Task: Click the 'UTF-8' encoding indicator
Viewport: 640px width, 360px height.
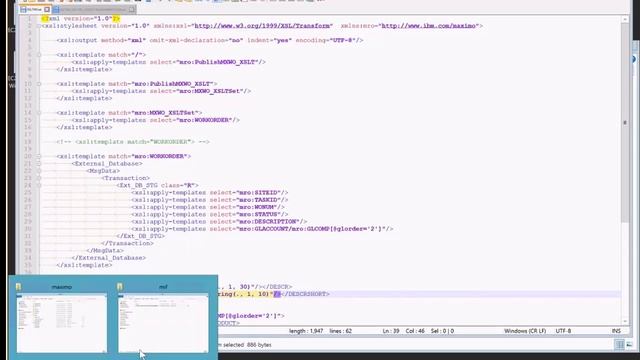Action: pyautogui.click(x=563, y=331)
